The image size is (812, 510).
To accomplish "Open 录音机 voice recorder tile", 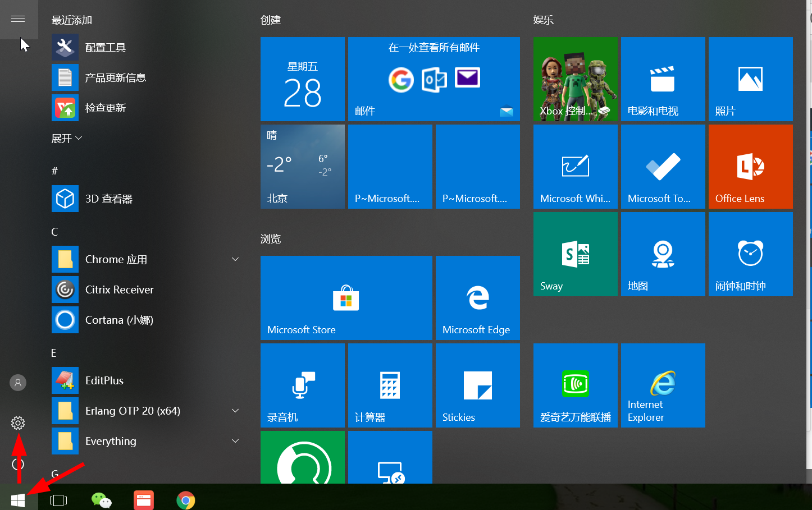I will pos(303,385).
